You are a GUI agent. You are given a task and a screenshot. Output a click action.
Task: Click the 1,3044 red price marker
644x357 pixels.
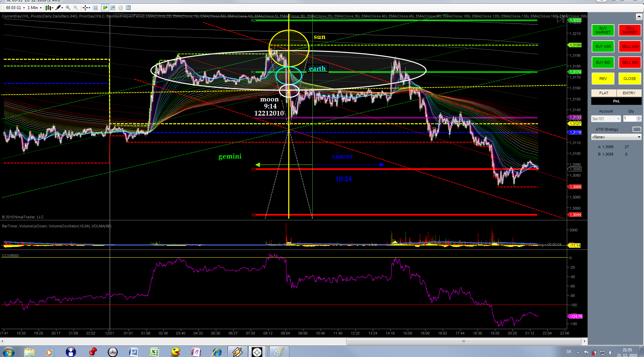point(575,215)
